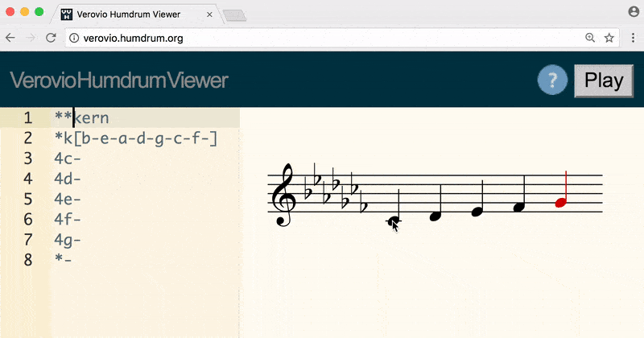The image size is (644, 338).
Task: Click the Play button
Action: [604, 80]
